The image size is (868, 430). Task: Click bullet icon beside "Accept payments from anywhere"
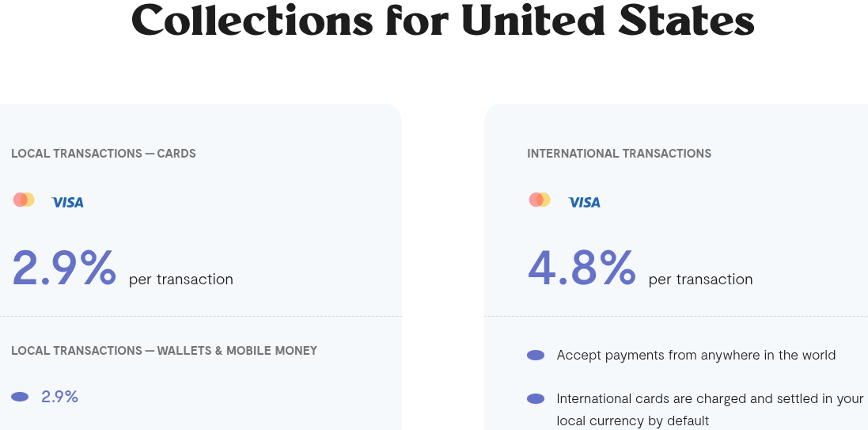[x=536, y=356]
